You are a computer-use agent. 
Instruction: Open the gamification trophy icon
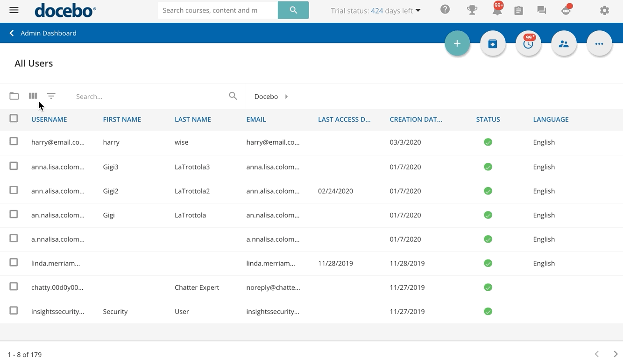point(472,10)
